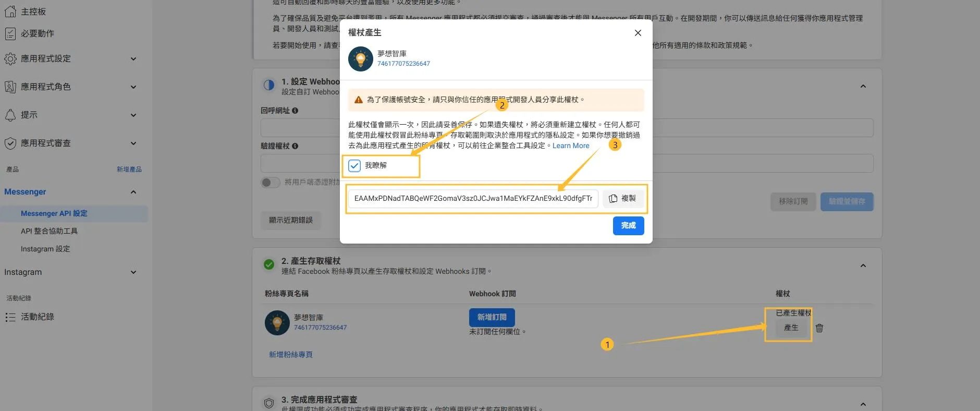Click the 已產生權杖 status text
Viewport: 980px width, 411px height.
tap(793, 313)
